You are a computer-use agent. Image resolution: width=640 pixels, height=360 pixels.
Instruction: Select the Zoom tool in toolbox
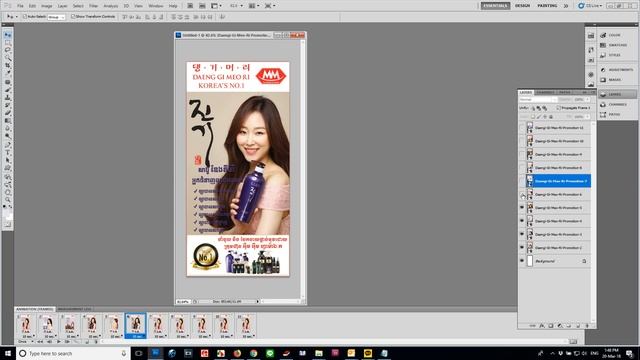point(8,200)
